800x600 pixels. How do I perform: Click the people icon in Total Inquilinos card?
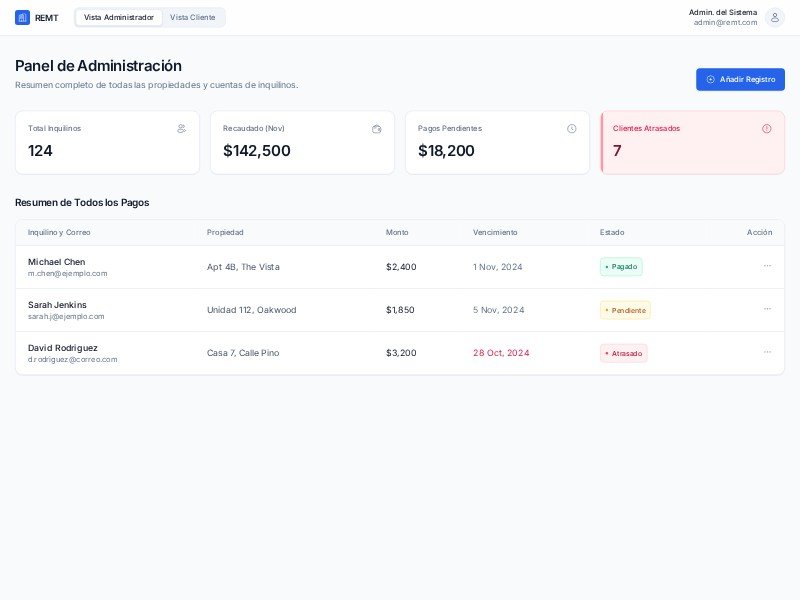(x=181, y=128)
